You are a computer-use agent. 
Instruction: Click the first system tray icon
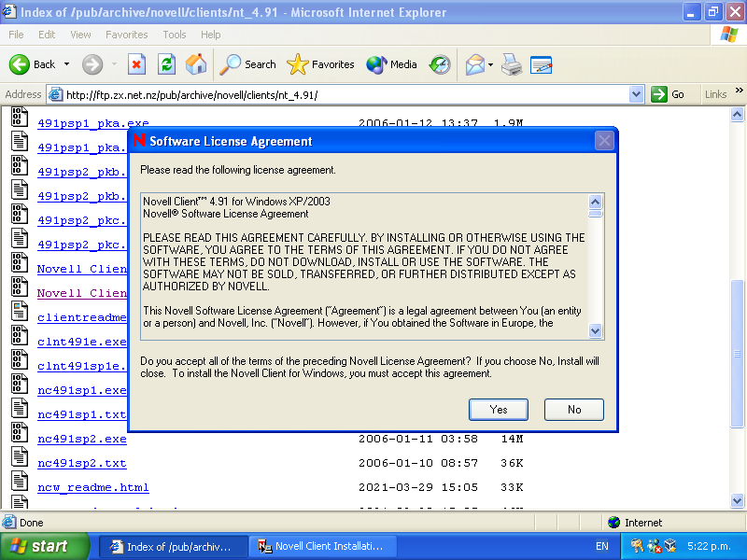[x=637, y=546]
